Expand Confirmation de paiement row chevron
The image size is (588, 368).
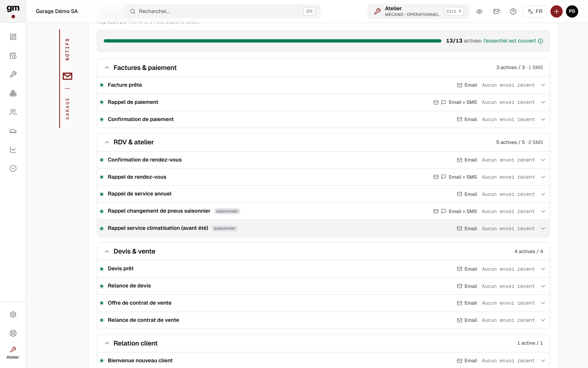point(543,120)
